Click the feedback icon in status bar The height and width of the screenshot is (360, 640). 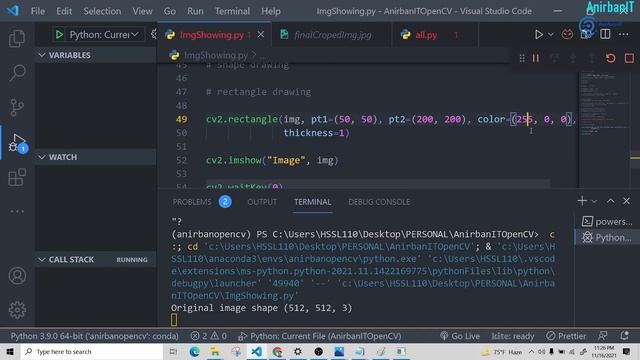click(x=602, y=336)
